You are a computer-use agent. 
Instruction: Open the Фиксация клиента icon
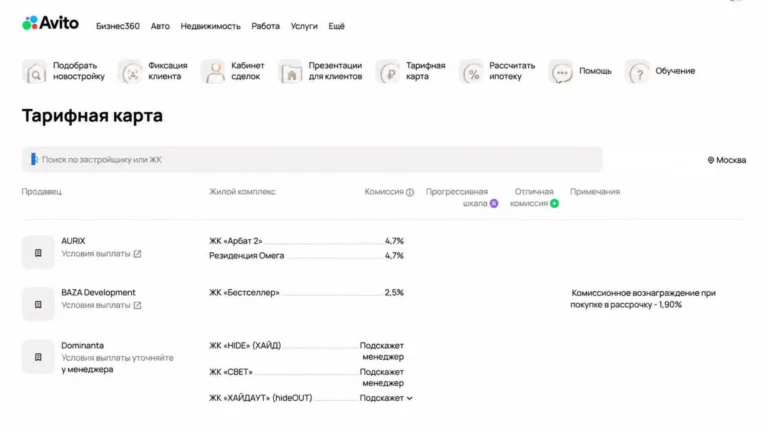(x=130, y=72)
